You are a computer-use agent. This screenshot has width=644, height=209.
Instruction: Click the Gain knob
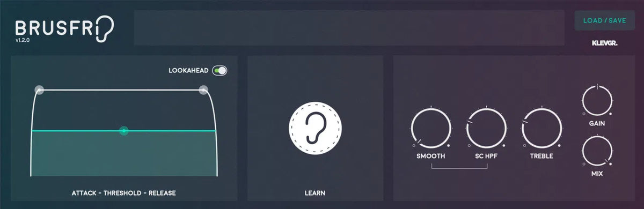click(597, 101)
